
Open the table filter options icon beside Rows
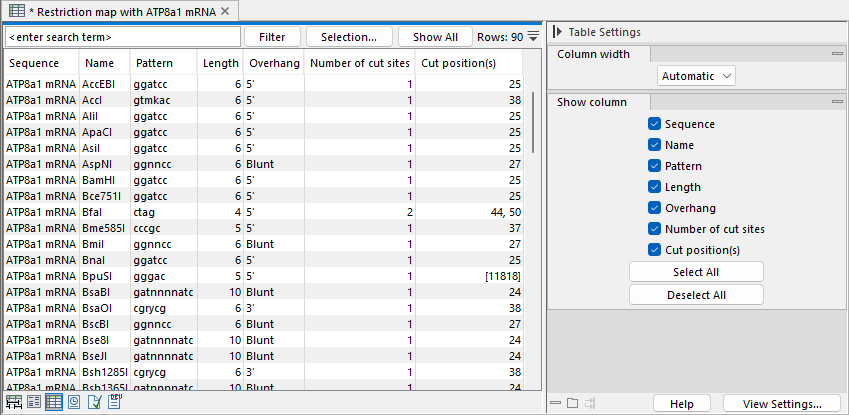[x=533, y=37]
